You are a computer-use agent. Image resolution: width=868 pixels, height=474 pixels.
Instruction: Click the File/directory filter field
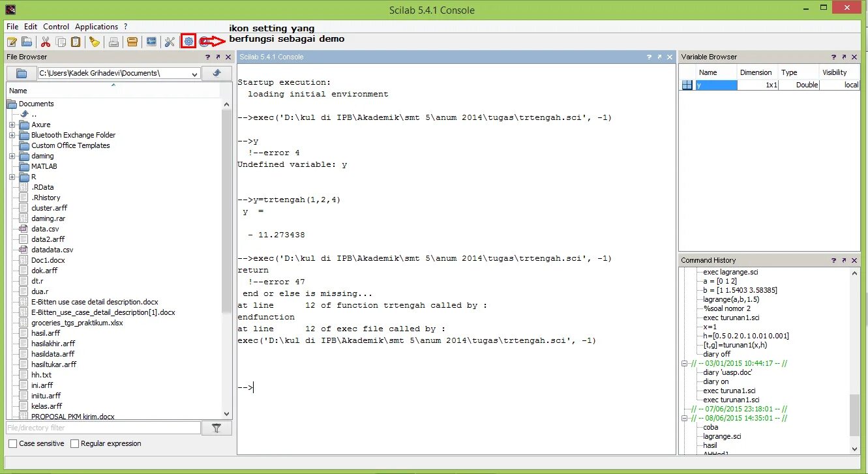[x=103, y=428]
